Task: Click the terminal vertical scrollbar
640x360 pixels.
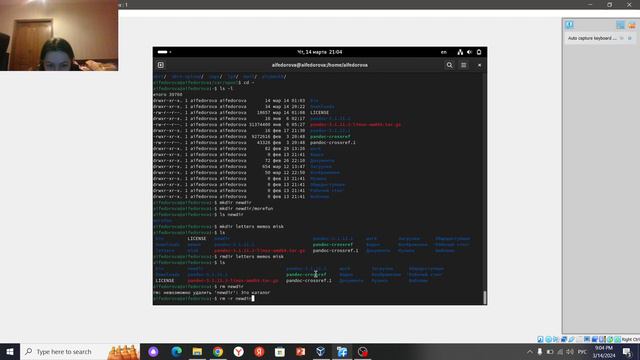Action: [x=484, y=298]
